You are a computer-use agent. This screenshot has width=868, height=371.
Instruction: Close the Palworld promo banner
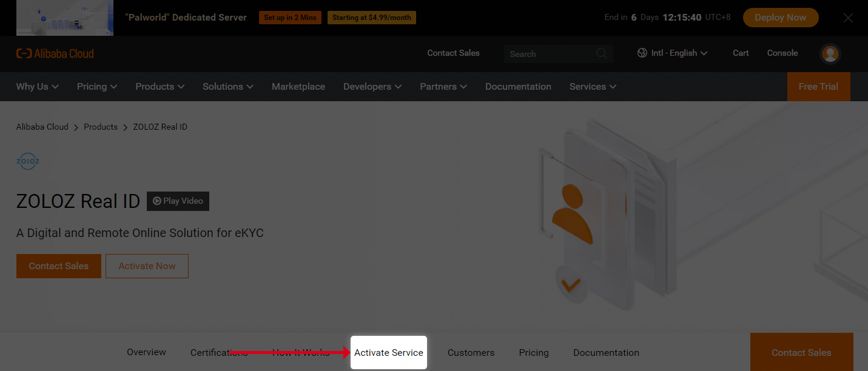click(x=848, y=18)
